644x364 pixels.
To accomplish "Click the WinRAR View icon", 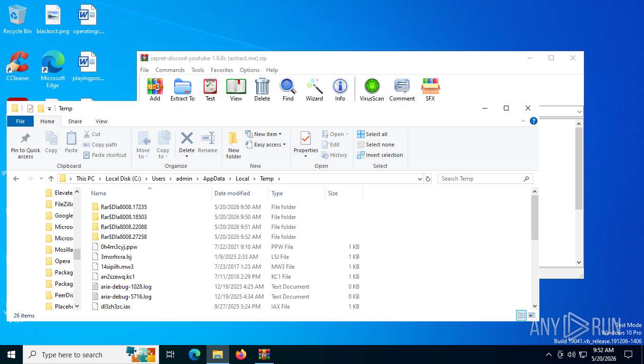I will (236, 90).
